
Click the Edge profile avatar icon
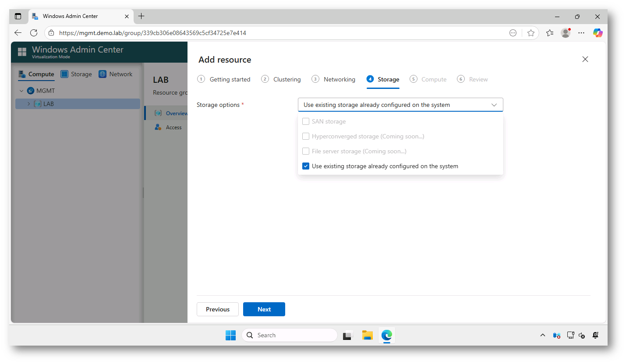pos(566,33)
